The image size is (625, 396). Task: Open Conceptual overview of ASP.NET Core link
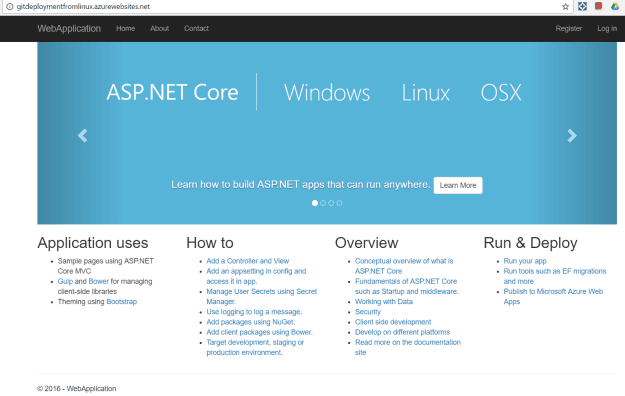coord(404,266)
